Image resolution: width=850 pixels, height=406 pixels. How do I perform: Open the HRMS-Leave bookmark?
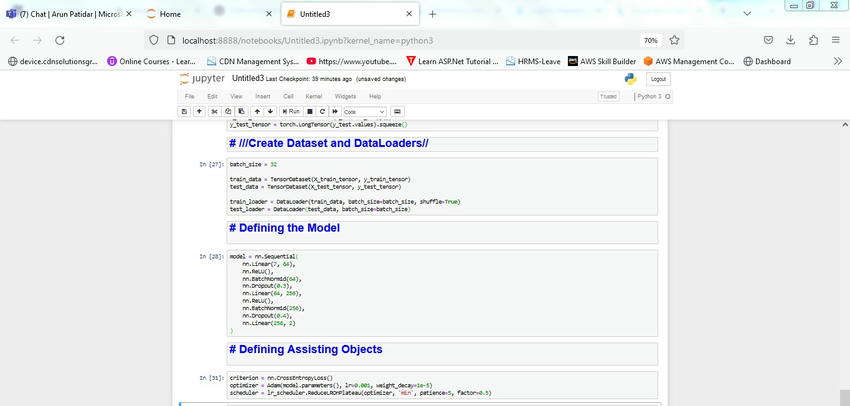click(533, 61)
